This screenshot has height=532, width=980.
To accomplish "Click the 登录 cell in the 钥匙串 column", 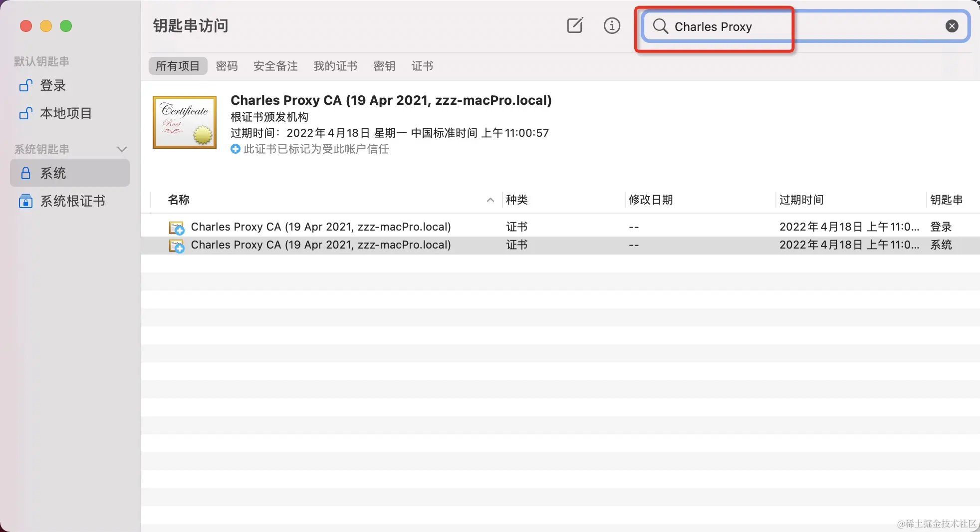I will pos(941,227).
